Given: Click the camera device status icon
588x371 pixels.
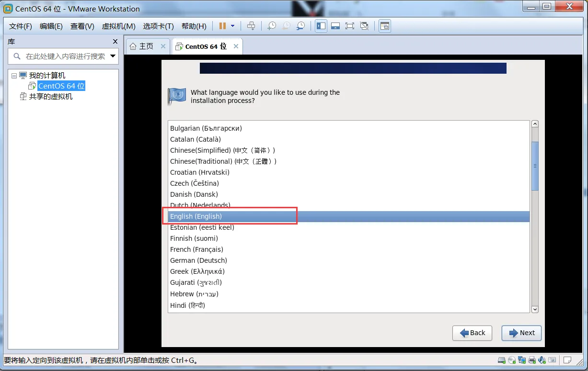Looking at the screenshot, I should [552, 360].
